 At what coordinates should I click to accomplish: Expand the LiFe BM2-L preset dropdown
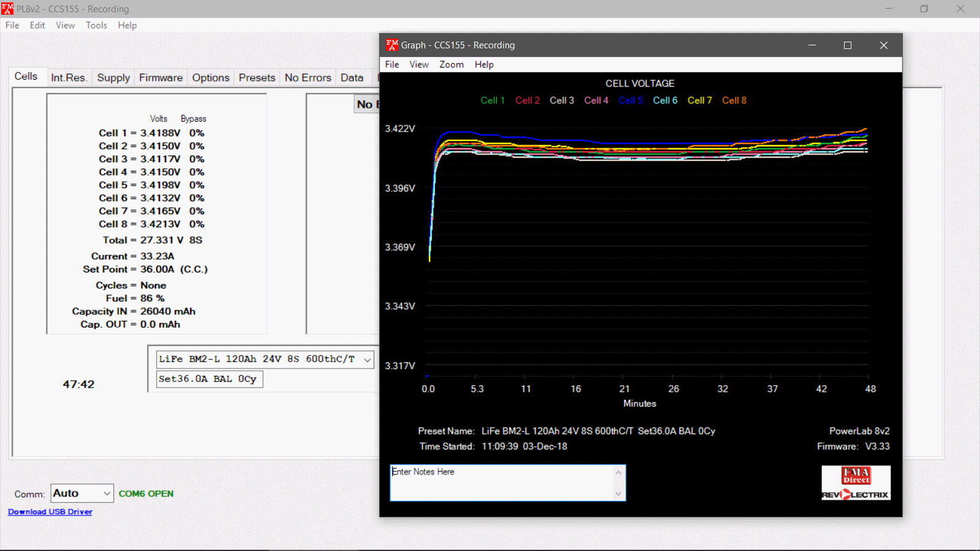367,359
